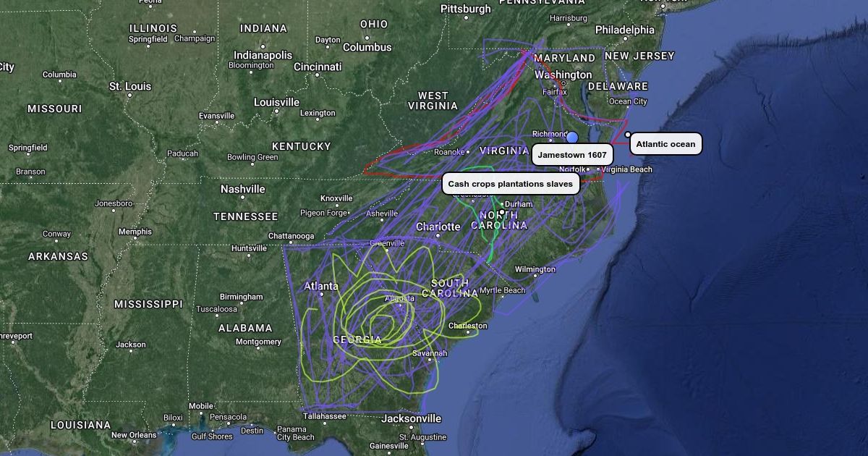This screenshot has height=456, width=868.
Task: Click the Charleston city label
Action: [468, 326]
